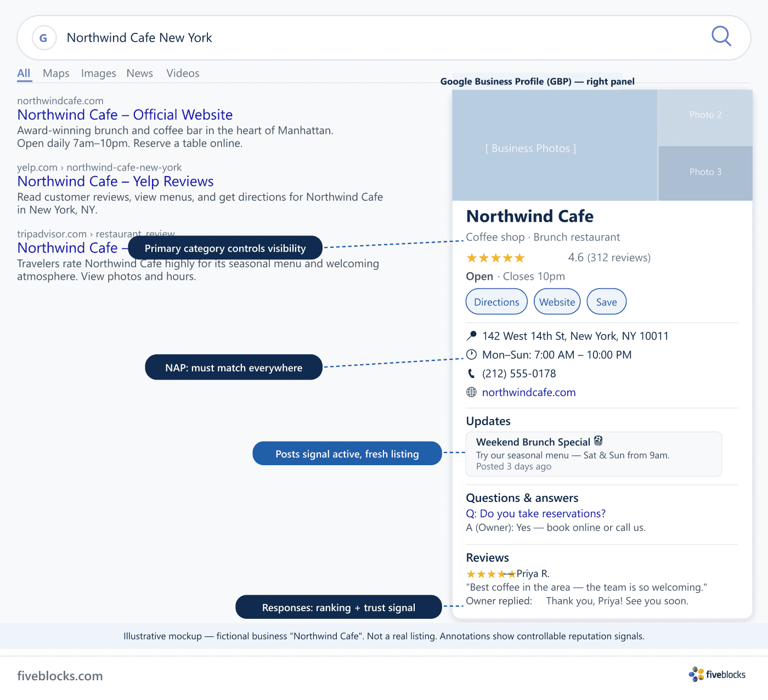Click the gold star rating under Northwind Cafe
The width and height of the screenshot is (768, 700).
point(495,258)
